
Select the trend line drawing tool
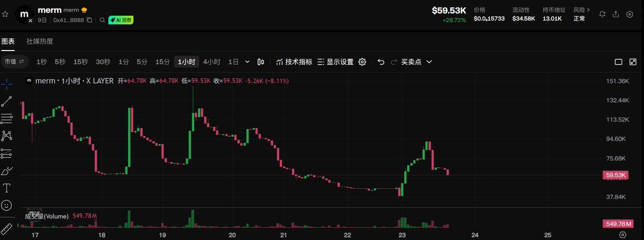click(x=6, y=100)
